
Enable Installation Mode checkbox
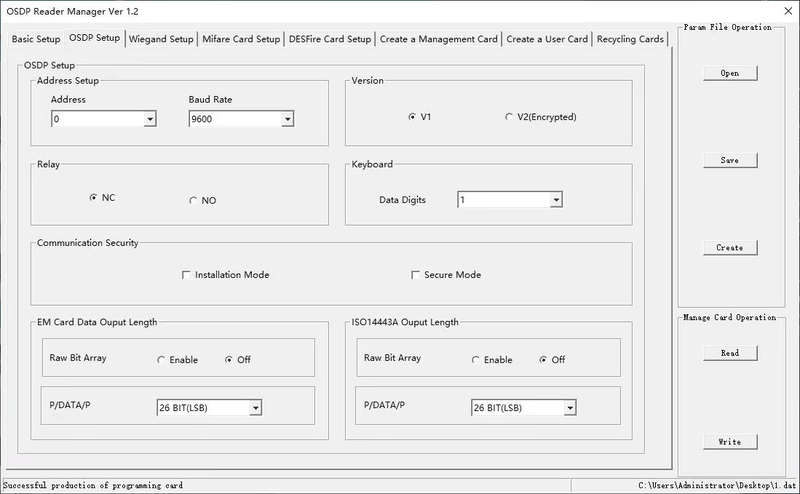pyautogui.click(x=186, y=275)
